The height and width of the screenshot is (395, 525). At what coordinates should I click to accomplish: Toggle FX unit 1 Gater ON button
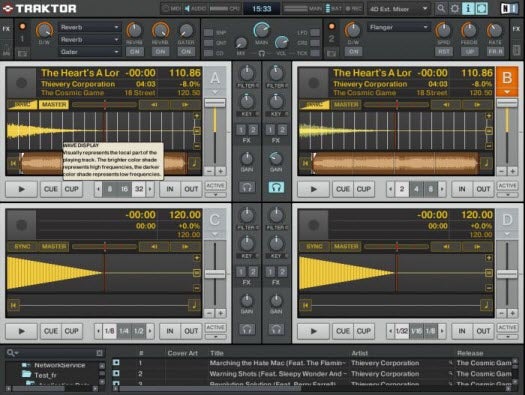click(x=186, y=52)
